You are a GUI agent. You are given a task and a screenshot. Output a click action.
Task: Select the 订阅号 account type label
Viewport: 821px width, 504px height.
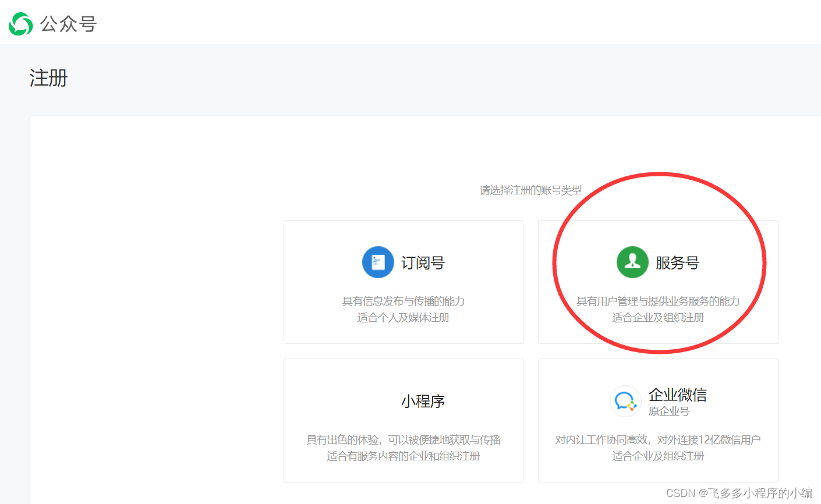click(x=423, y=263)
